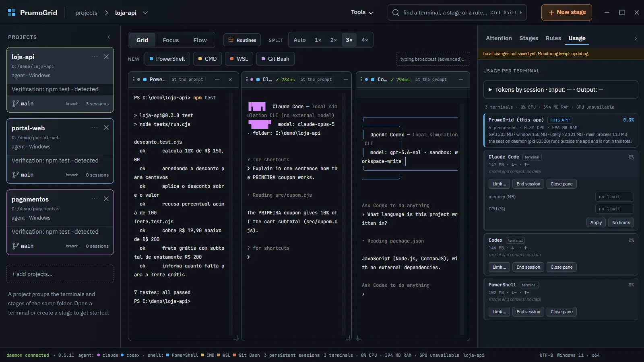
Task: Open Limit... for the PowerShell terminal
Action: click(499, 312)
